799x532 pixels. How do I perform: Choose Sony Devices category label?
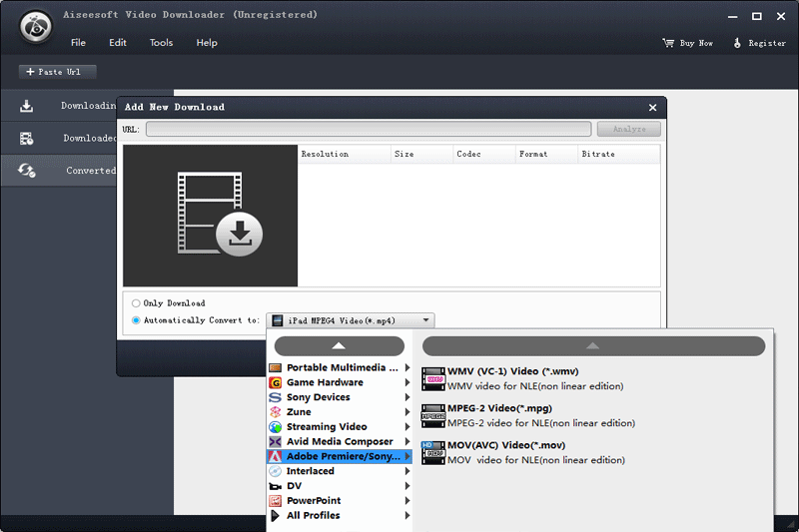[x=318, y=397]
